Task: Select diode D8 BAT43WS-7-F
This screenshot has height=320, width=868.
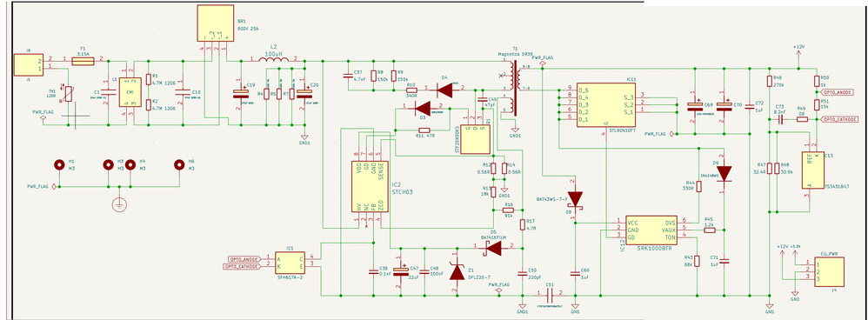Action: pyautogui.click(x=576, y=199)
